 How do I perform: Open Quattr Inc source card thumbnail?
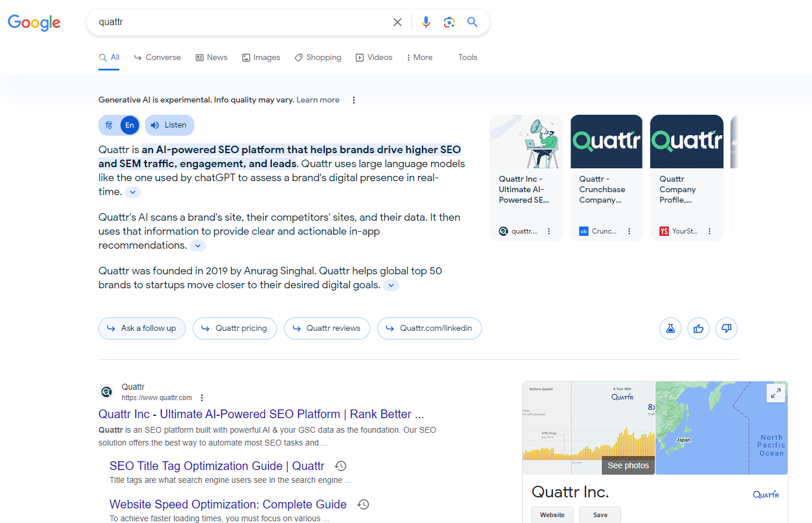526,142
